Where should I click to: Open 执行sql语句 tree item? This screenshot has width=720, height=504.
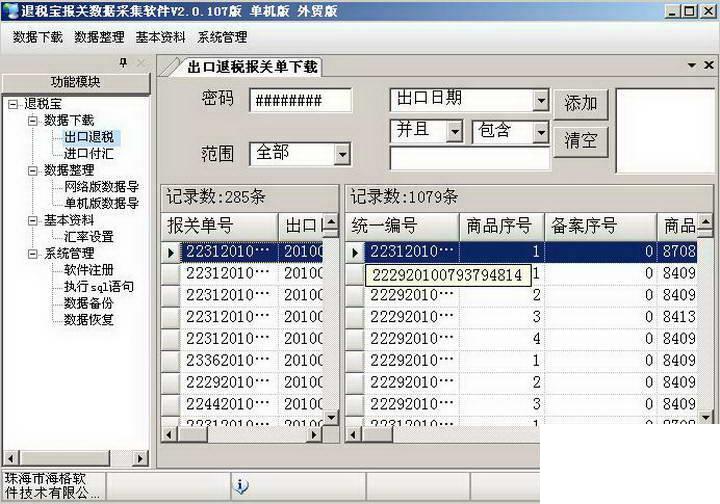click(x=99, y=286)
